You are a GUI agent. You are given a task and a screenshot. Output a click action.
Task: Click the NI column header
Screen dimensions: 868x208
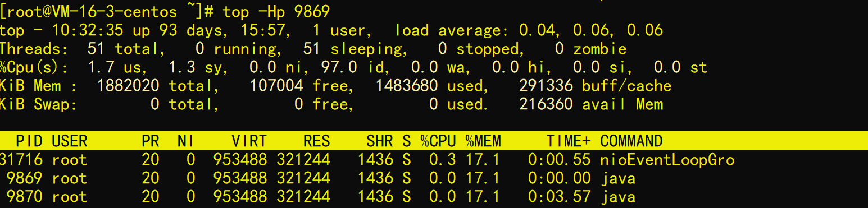[x=186, y=141]
